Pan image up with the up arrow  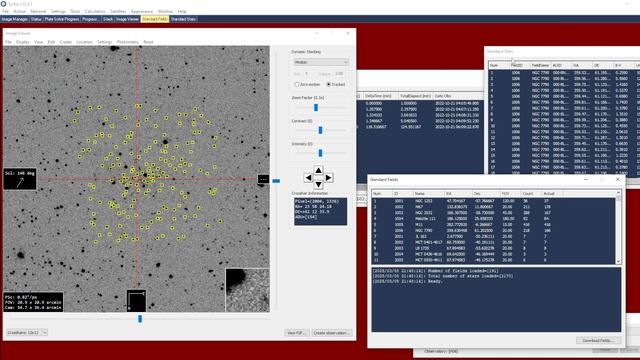[318, 170]
